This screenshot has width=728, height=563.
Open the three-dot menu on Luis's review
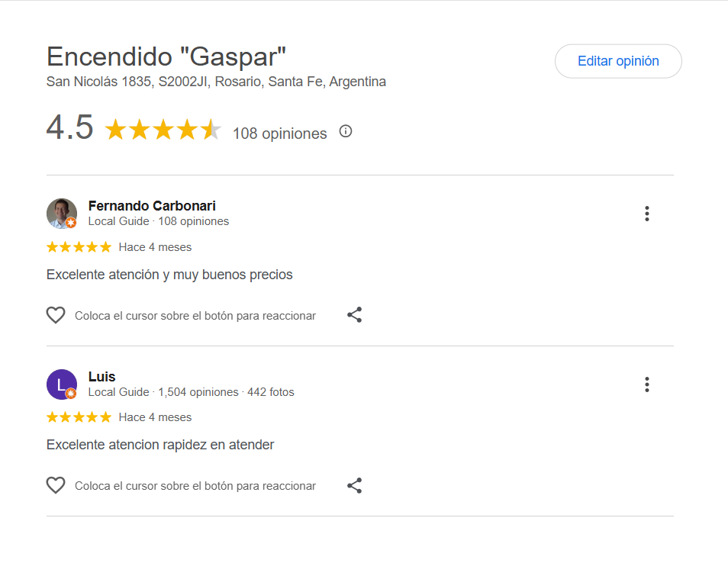[646, 384]
